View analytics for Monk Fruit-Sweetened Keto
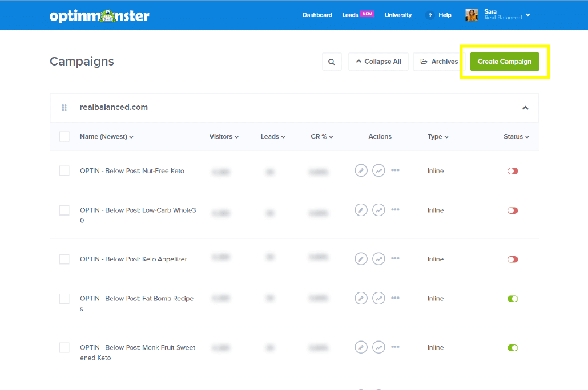Screen dimensions: 588x390 pos(378,347)
